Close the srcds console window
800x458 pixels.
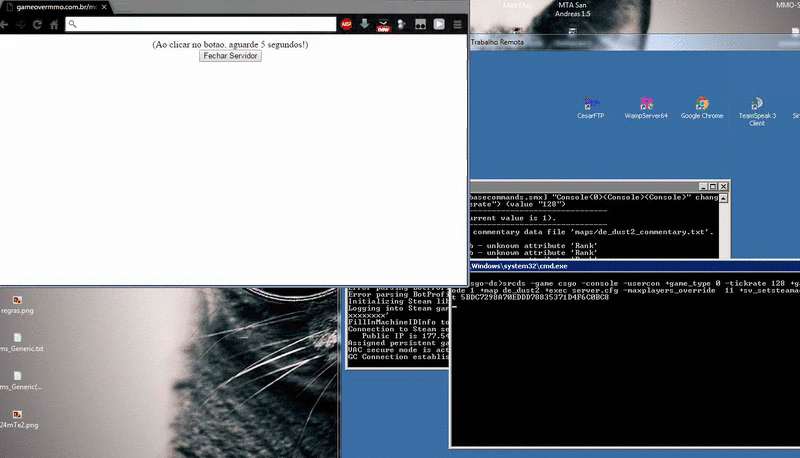tap(723, 186)
